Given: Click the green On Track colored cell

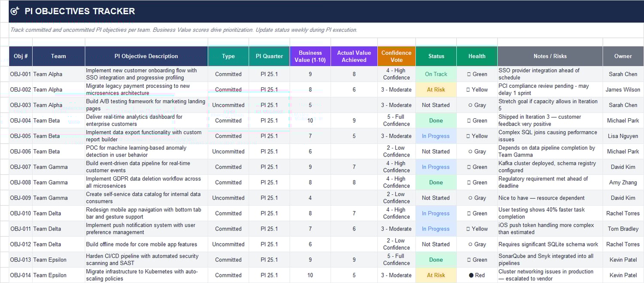Looking at the screenshot, I should (436, 74).
